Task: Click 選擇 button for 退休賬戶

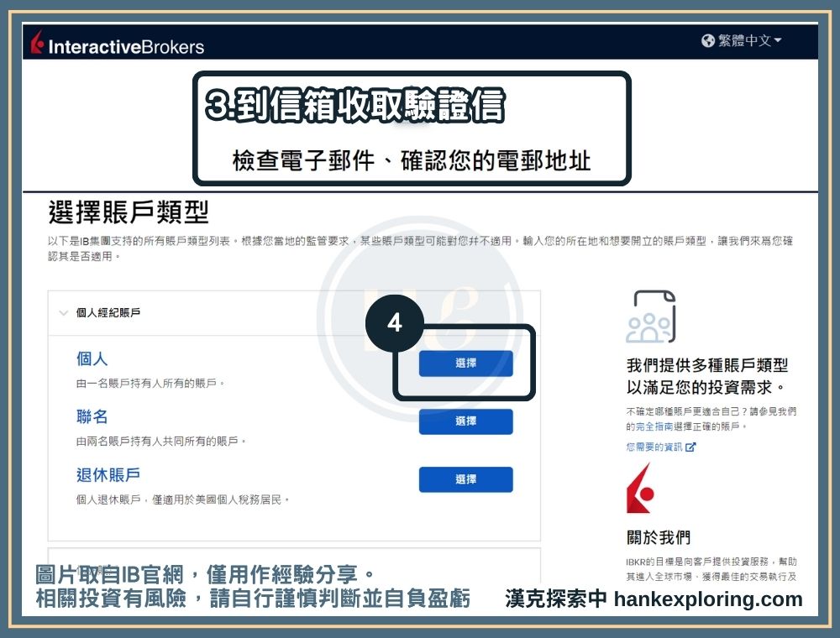Action: [x=465, y=479]
